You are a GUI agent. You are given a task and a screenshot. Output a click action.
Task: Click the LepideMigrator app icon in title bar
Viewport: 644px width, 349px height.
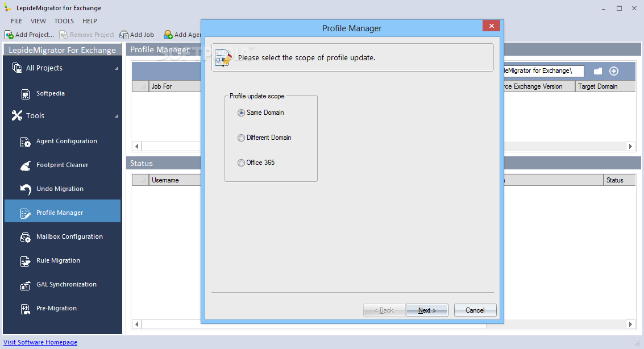coord(7,8)
